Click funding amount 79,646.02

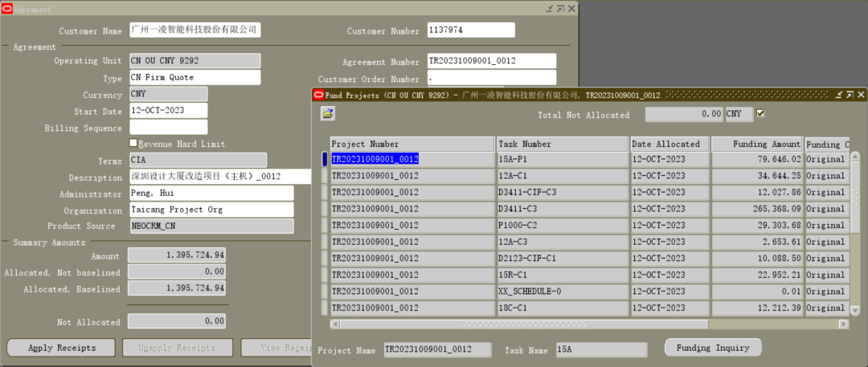click(x=757, y=160)
